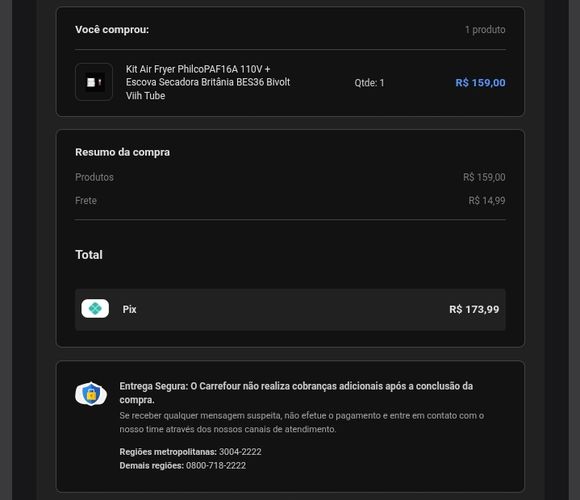This screenshot has width=580, height=500.
Task: Select the Pix payment row
Action: point(290,309)
